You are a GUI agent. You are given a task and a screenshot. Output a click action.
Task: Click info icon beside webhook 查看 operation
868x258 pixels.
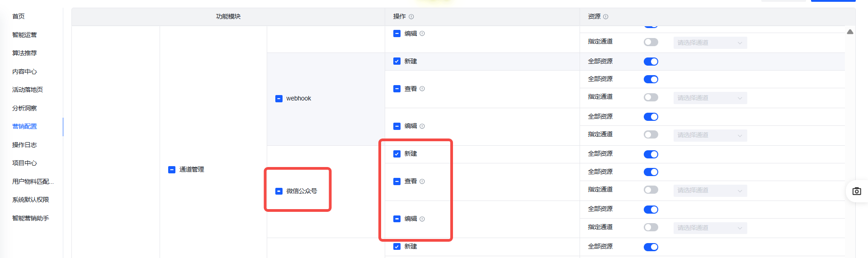click(422, 89)
